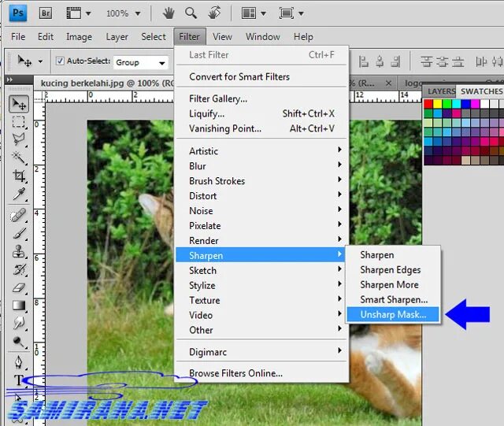Open the Distort filter submenu
This screenshot has height=426, width=504.
[x=261, y=196]
